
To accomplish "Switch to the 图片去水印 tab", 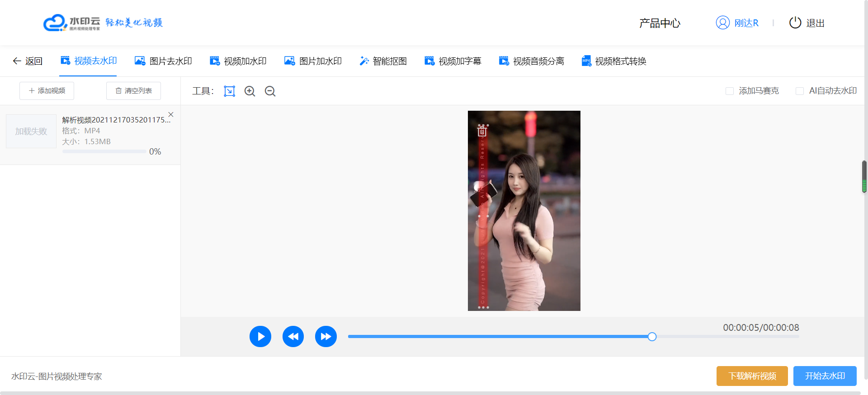I will [x=163, y=61].
